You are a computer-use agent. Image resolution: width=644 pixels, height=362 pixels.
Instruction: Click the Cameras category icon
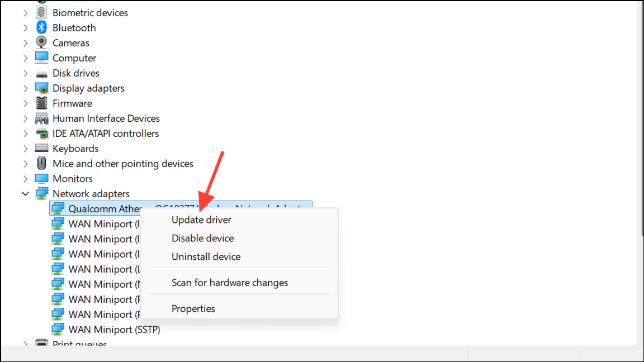(41, 43)
